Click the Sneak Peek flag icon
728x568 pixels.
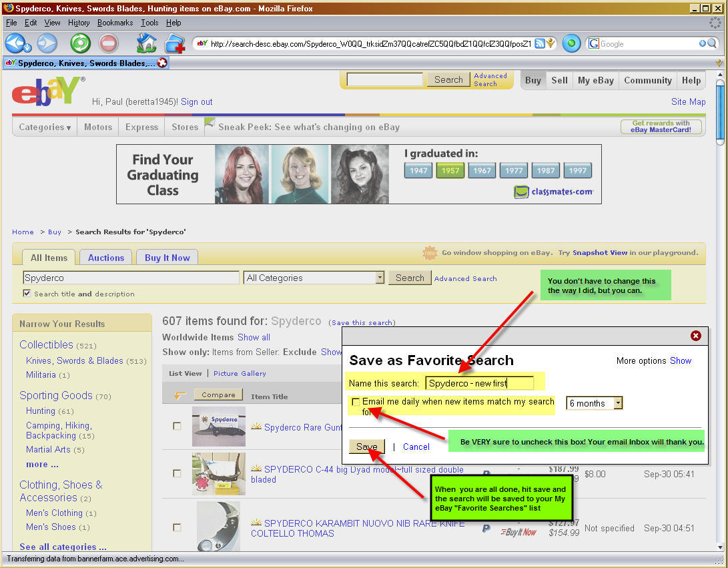click(x=210, y=123)
